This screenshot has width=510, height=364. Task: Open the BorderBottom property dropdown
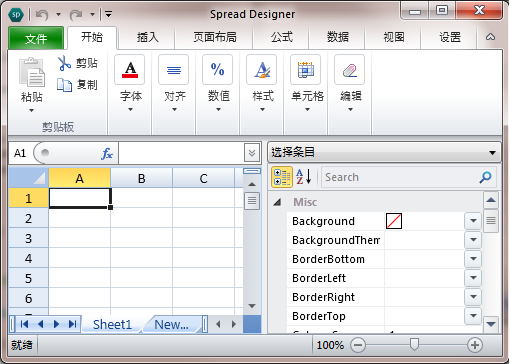click(473, 259)
